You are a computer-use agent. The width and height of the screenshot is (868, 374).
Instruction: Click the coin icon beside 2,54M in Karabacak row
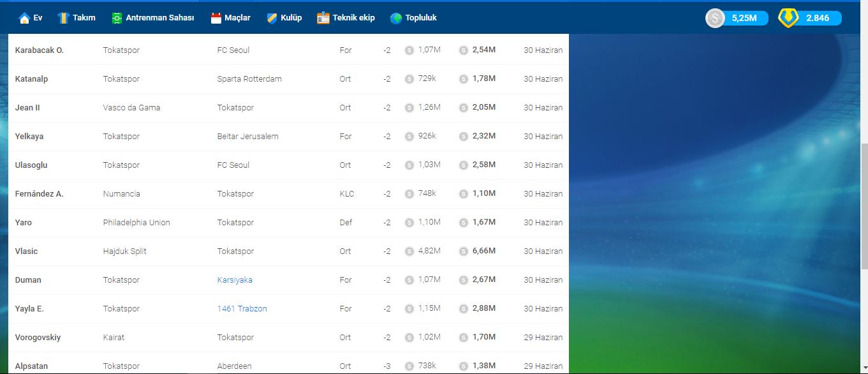(464, 50)
